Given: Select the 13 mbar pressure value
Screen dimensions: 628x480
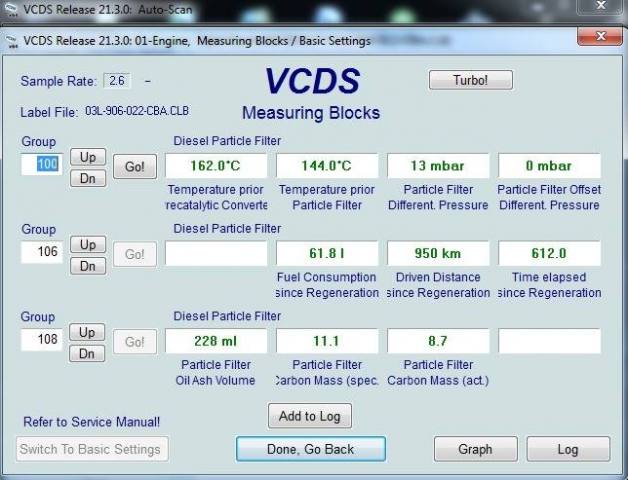Looking at the screenshot, I should 438,166.
